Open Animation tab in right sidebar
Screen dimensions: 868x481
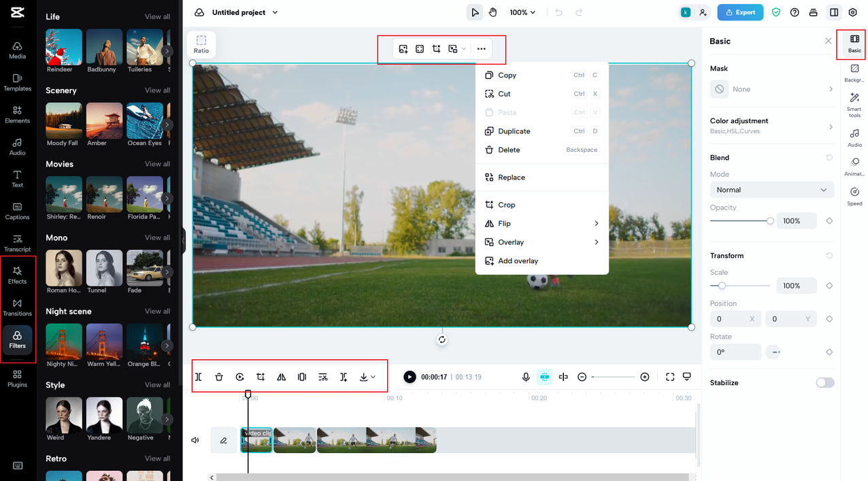coord(854,167)
